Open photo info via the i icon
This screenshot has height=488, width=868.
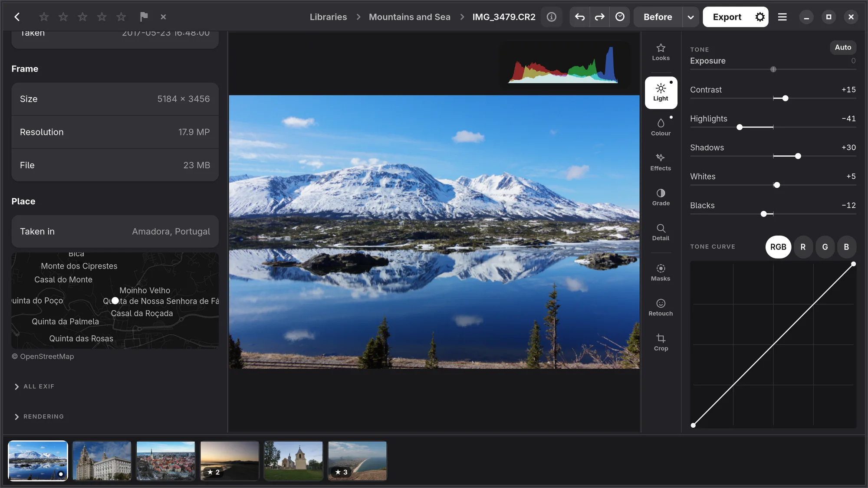551,17
